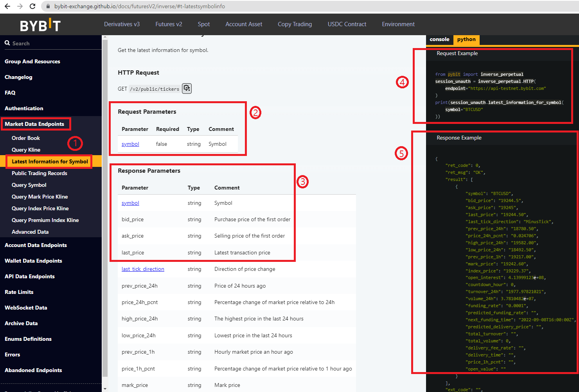Click the down arrow of sidebar scrollbar
This screenshot has width=579, height=392.
coord(104,389)
